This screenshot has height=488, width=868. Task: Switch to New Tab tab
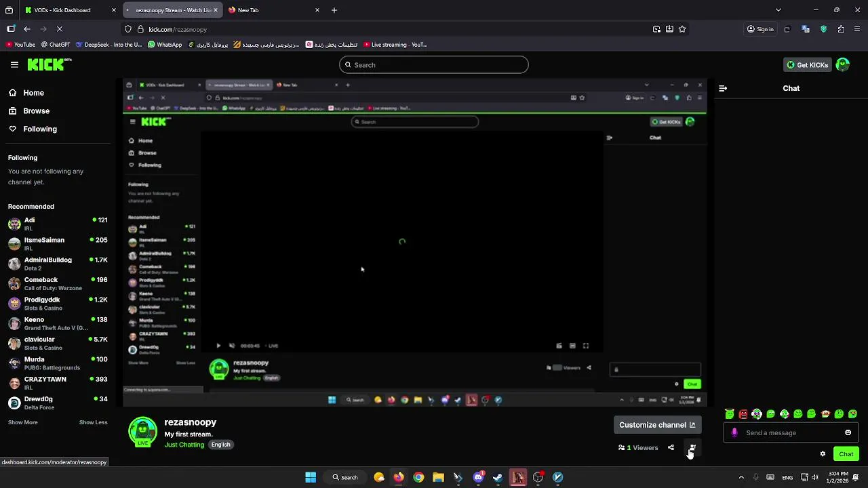tap(274, 10)
